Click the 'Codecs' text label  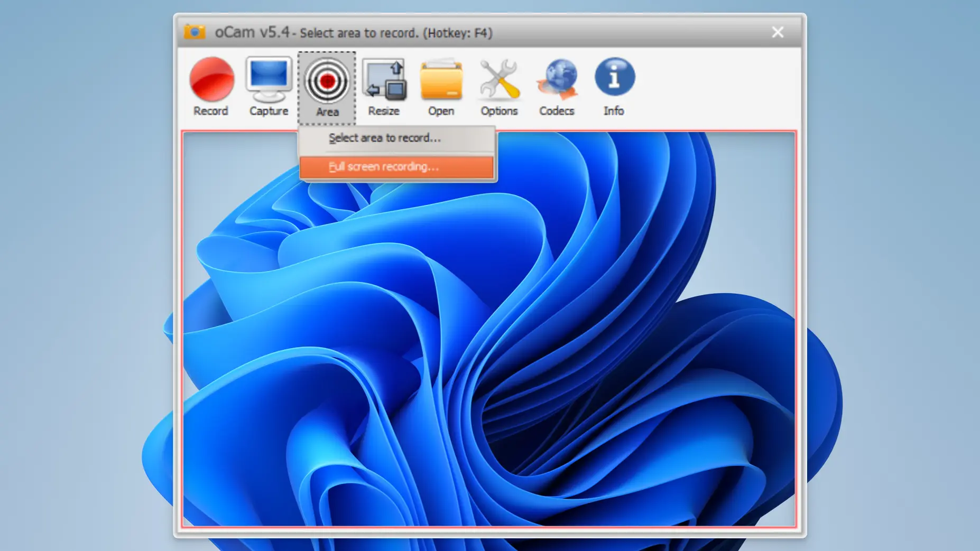(557, 111)
